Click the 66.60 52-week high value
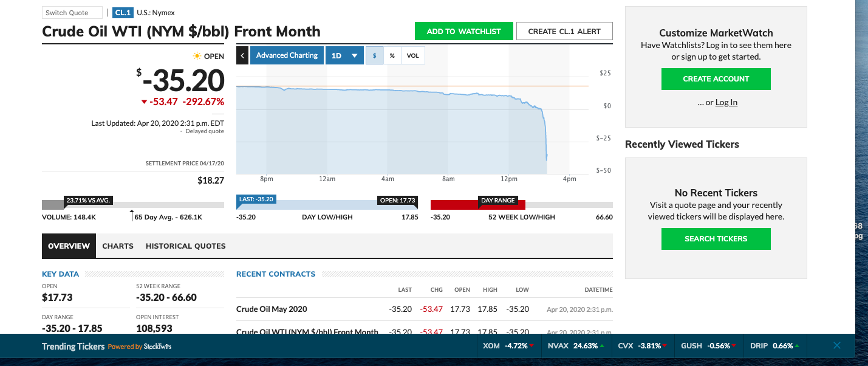The width and height of the screenshot is (868, 366). point(604,217)
